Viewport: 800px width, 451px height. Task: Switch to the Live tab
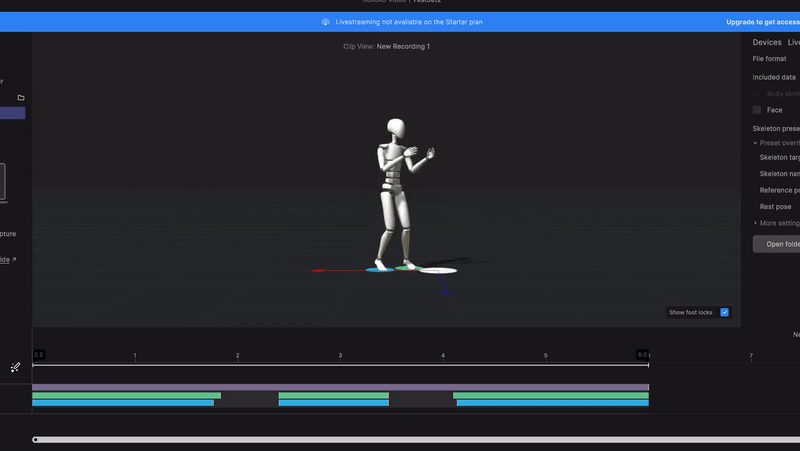[x=794, y=43]
